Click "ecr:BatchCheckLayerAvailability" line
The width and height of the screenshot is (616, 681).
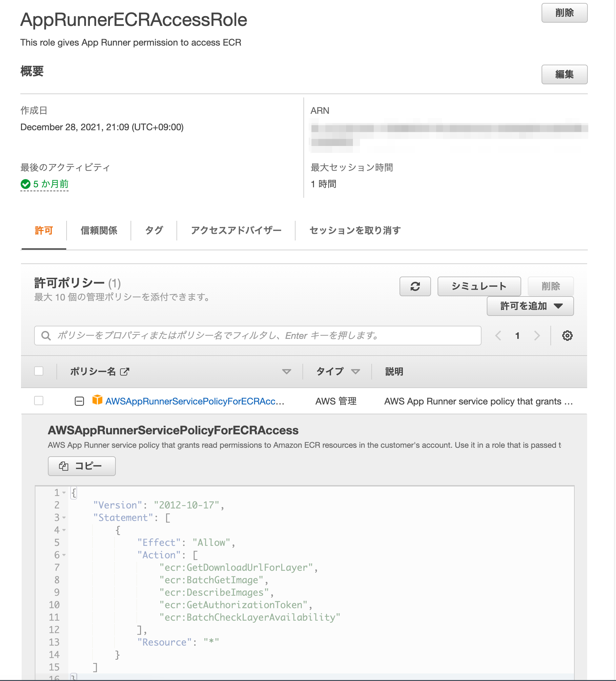[250, 617]
